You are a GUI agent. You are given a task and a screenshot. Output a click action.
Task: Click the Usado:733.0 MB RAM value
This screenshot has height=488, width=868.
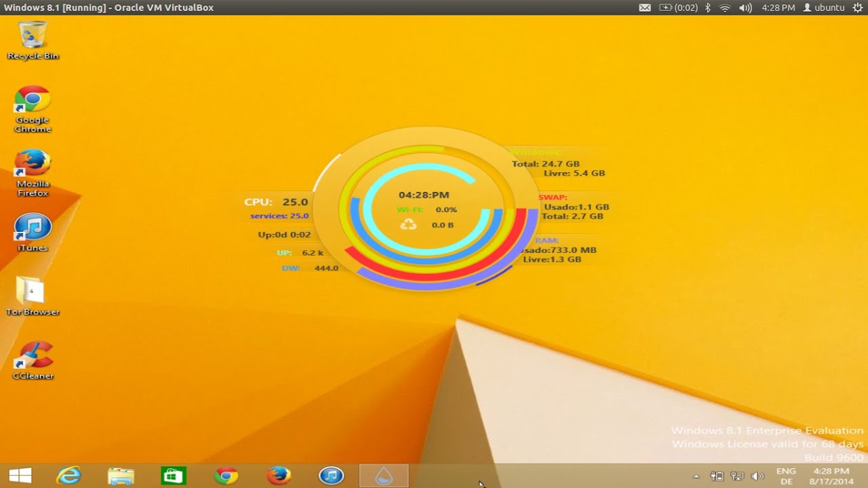(557, 250)
